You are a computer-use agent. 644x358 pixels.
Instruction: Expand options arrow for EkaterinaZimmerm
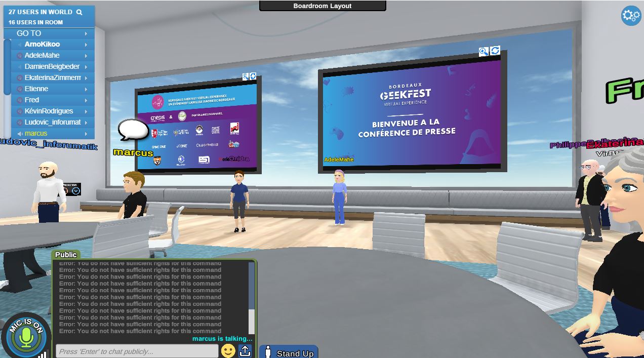pos(86,78)
